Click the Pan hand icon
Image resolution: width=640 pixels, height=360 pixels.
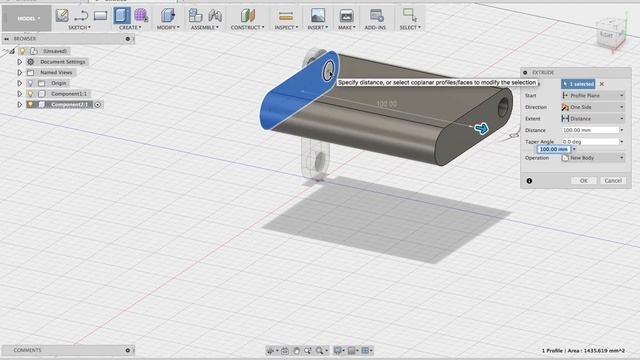tap(297, 351)
